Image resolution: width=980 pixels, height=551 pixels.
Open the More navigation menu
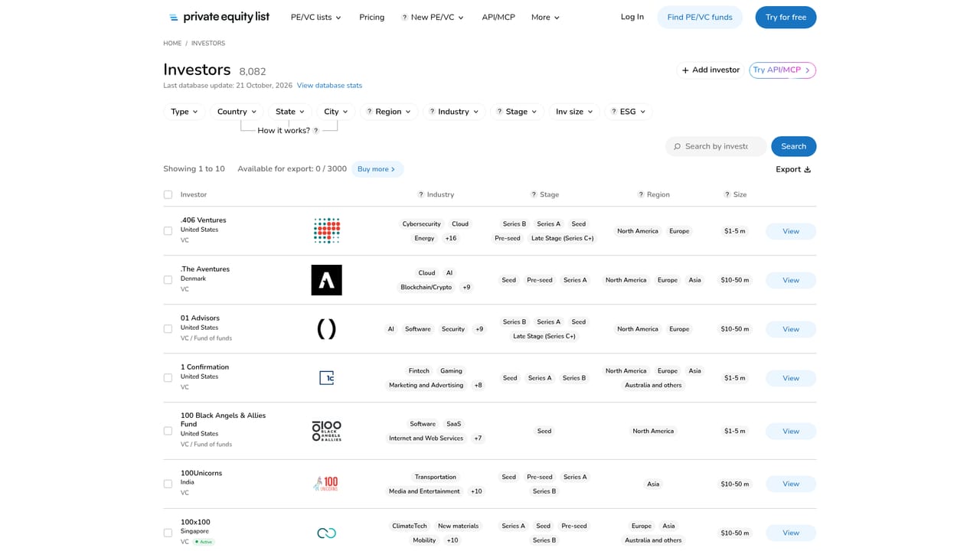pyautogui.click(x=545, y=17)
